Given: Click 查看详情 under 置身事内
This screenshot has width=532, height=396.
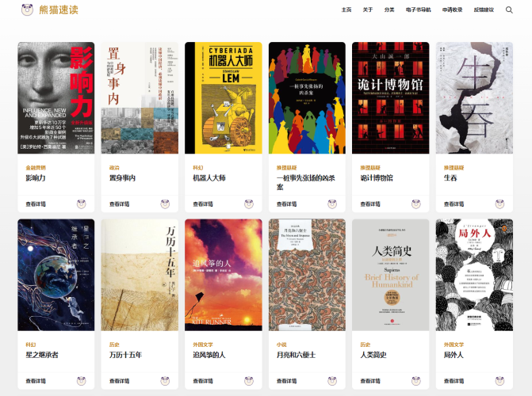Looking at the screenshot, I should point(120,204).
